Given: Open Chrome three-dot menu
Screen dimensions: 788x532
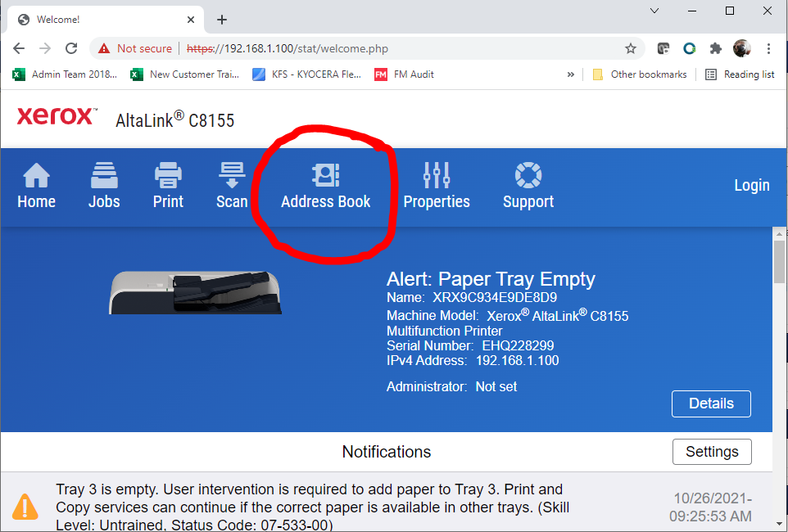Looking at the screenshot, I should click(x=768, y=48).
